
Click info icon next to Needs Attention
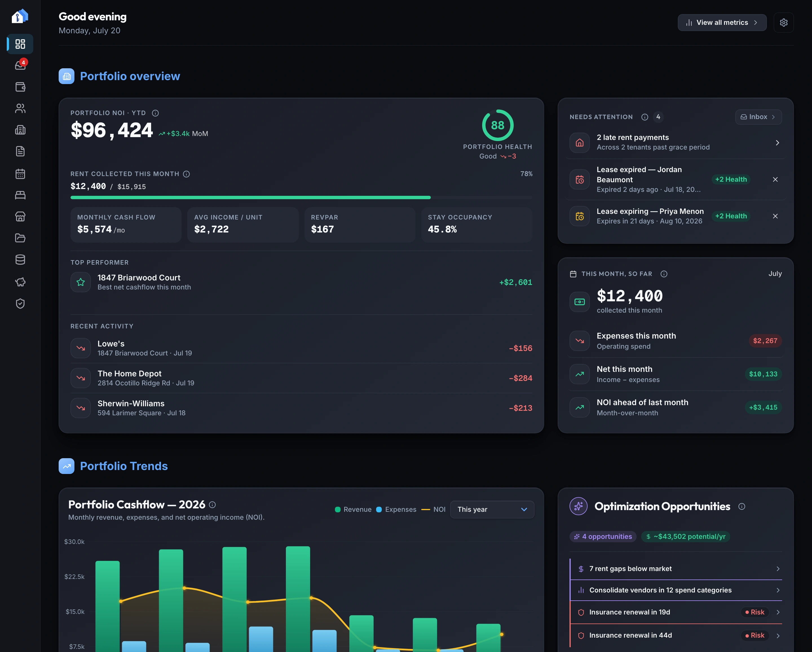pos(645,117)
